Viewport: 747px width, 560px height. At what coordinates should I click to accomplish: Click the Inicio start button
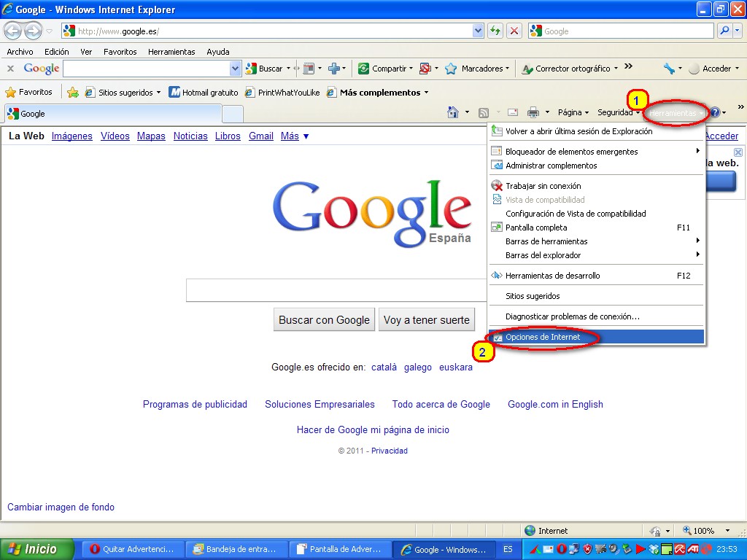[37, 549]
